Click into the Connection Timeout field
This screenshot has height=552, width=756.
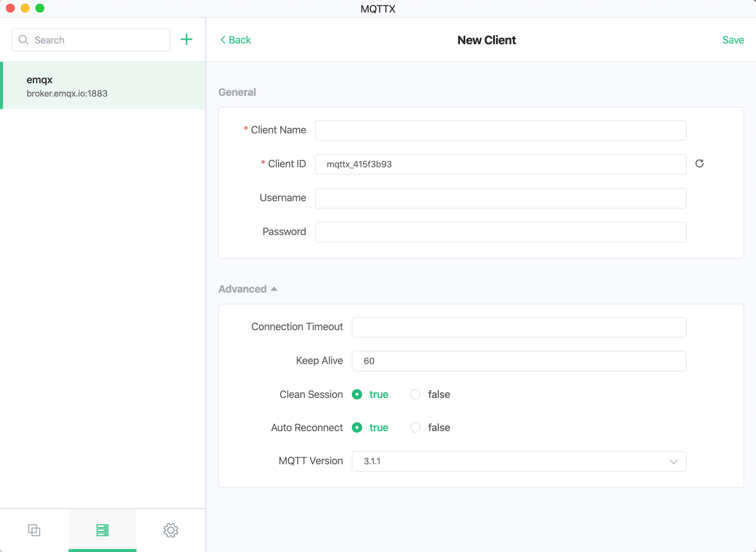[519, 327]
